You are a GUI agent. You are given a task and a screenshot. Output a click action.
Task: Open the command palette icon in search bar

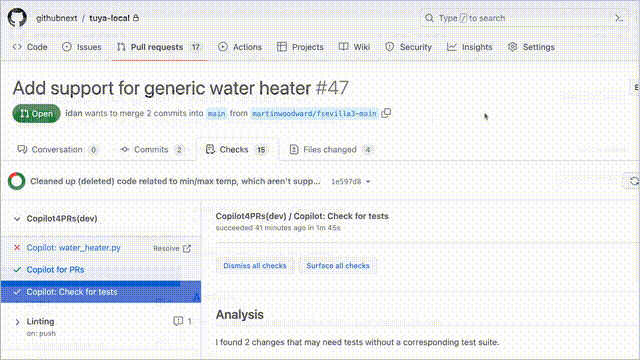point(619,18)
